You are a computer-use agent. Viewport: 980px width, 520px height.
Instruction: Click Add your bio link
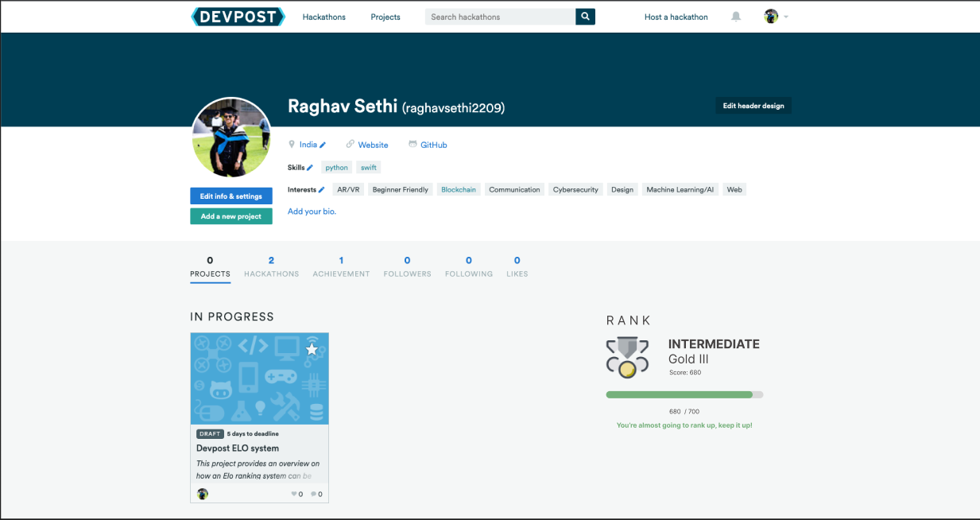click(312, 211)
